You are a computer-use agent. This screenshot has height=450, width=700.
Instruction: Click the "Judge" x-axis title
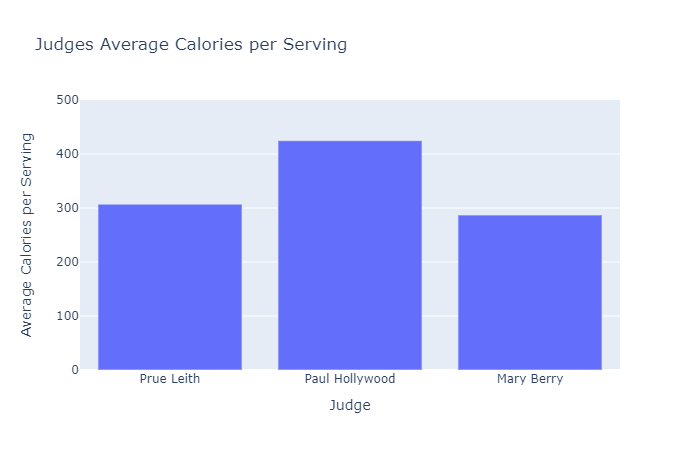(350, 406)
